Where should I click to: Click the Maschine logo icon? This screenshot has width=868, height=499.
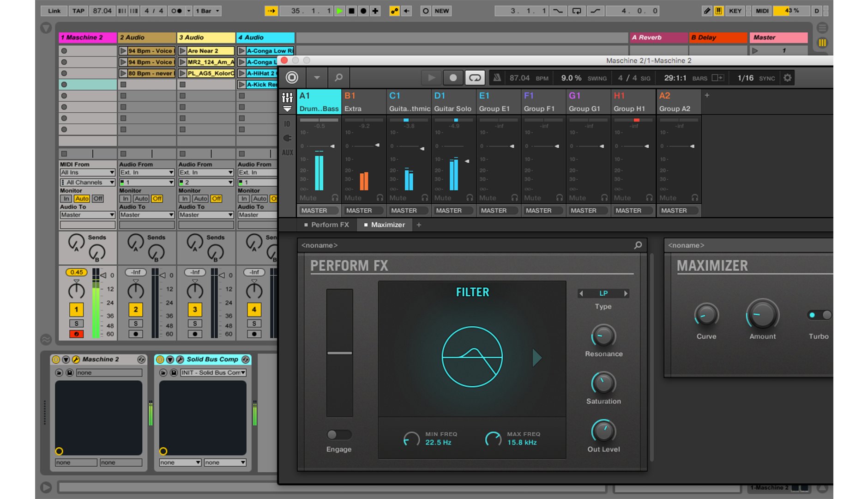pos(292,78)
